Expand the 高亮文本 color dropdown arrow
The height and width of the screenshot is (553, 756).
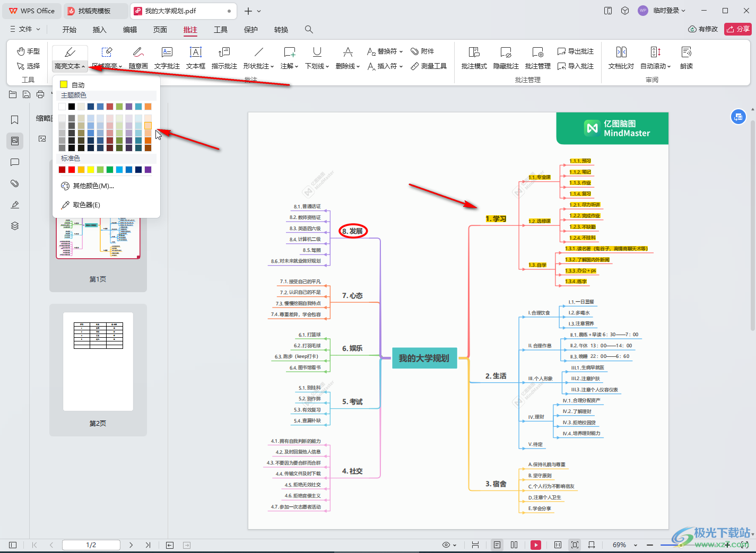point(84,66)
